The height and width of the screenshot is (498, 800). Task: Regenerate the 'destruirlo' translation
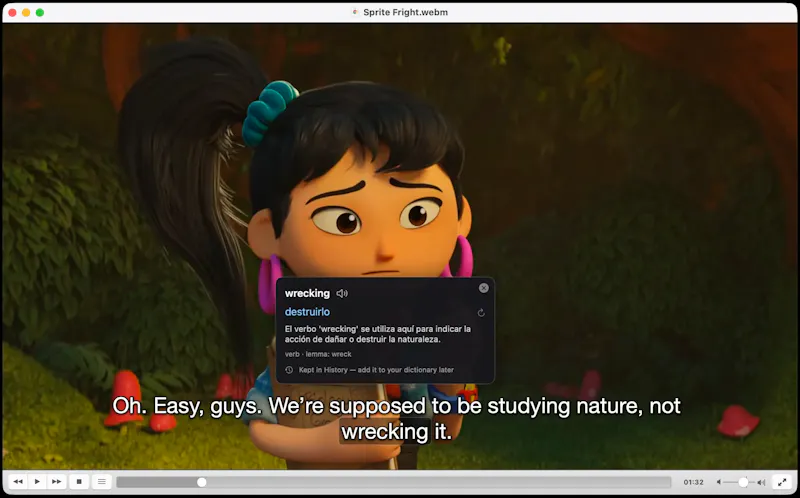tap(481, 313)
